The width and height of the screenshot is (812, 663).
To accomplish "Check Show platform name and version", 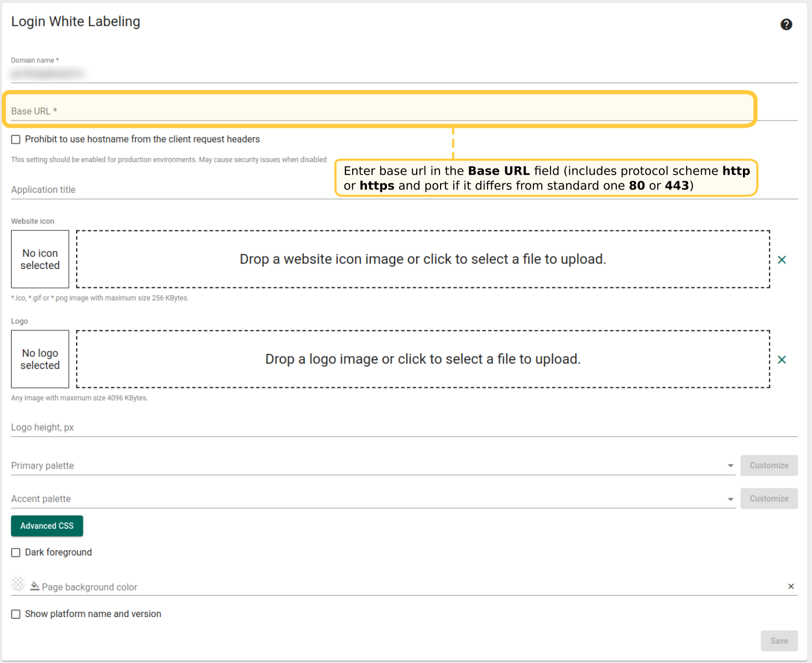I will click(16, 614).
